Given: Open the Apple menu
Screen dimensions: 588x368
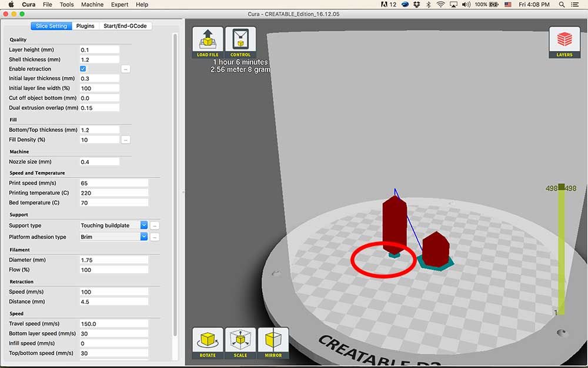Looking at the screenshot, I should pyautogui.click(x=11, y=5).
